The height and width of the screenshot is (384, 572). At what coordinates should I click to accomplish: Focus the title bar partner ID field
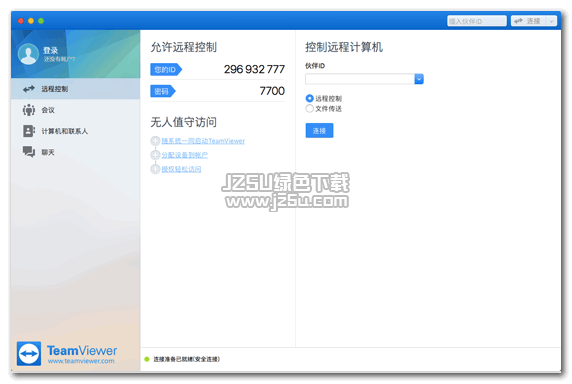tap(477, 21)
